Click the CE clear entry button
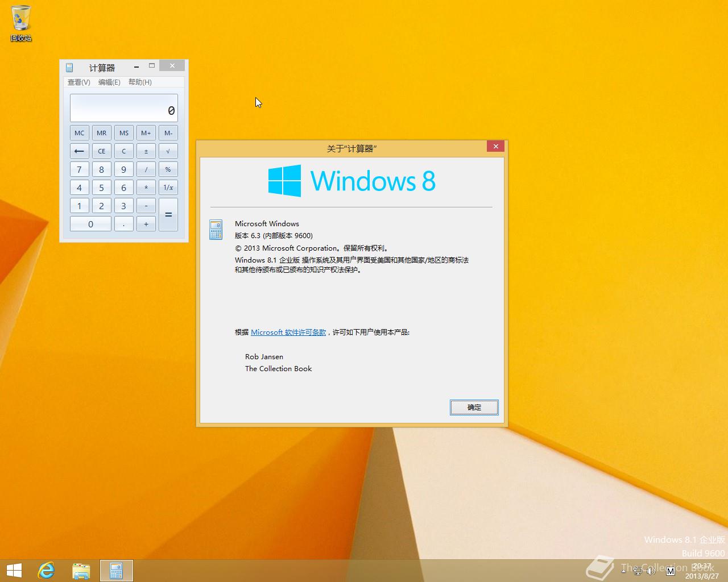The image size is (728, 582). click(101, 151)
